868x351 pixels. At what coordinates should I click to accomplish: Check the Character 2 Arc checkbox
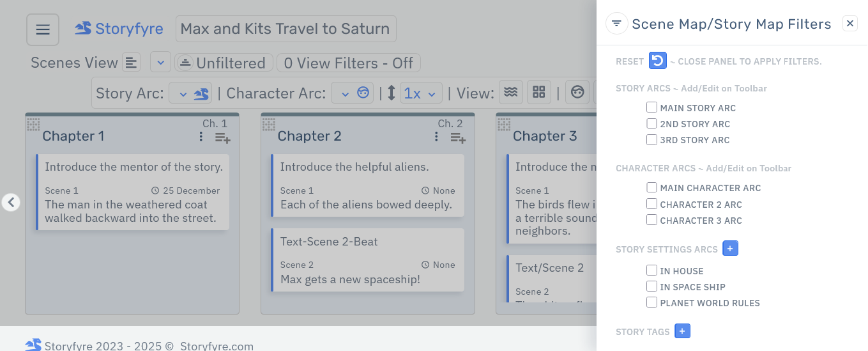(x=651, y=204)
